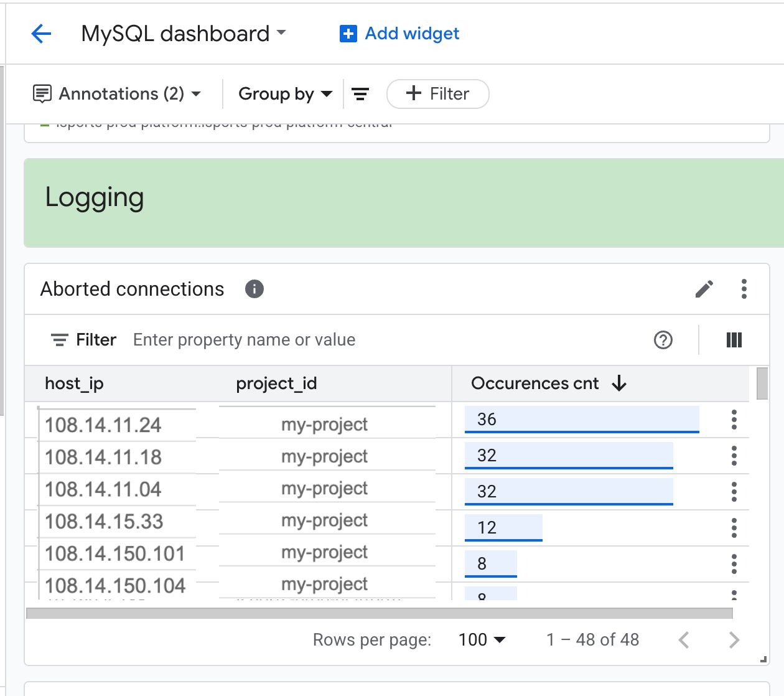Click the back arrow icon
784x696 pixels.
click(x=41, y=34)
